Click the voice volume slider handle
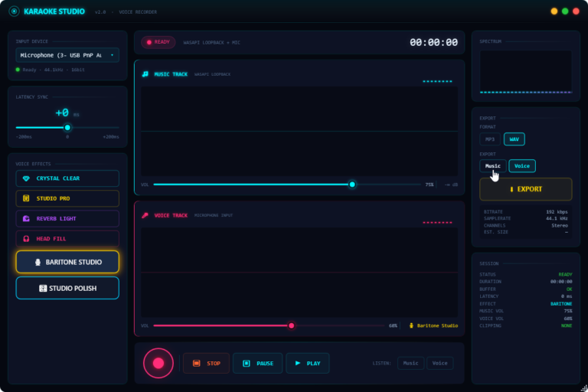The height and width of the screenshot is (392, 588). click(292, 325)
